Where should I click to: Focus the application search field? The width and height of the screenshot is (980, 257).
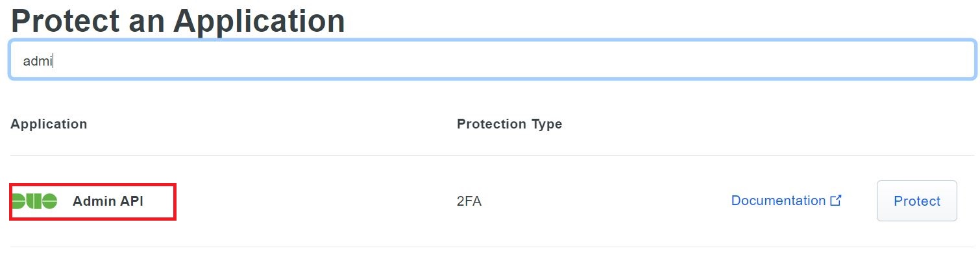pos(492,60)
